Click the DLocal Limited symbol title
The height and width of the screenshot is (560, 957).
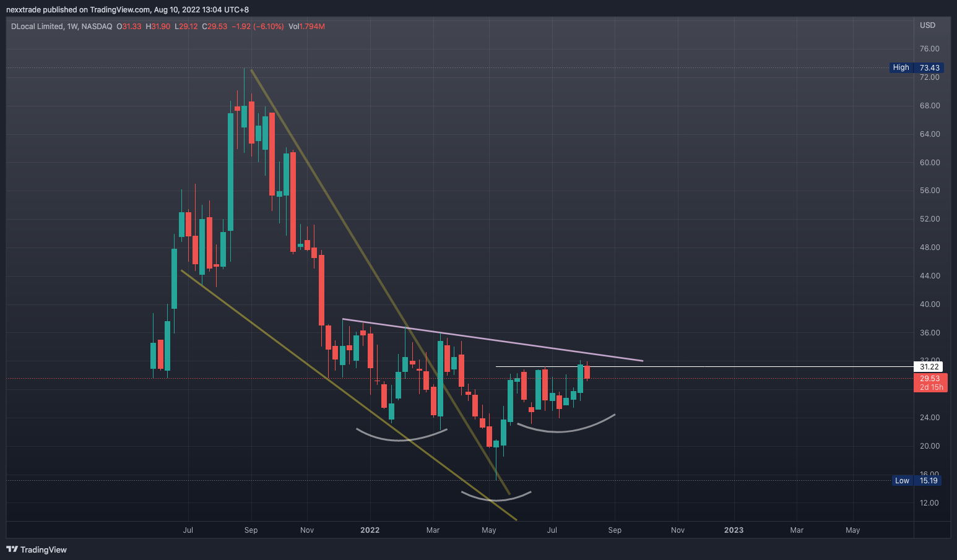pos(37,27)
